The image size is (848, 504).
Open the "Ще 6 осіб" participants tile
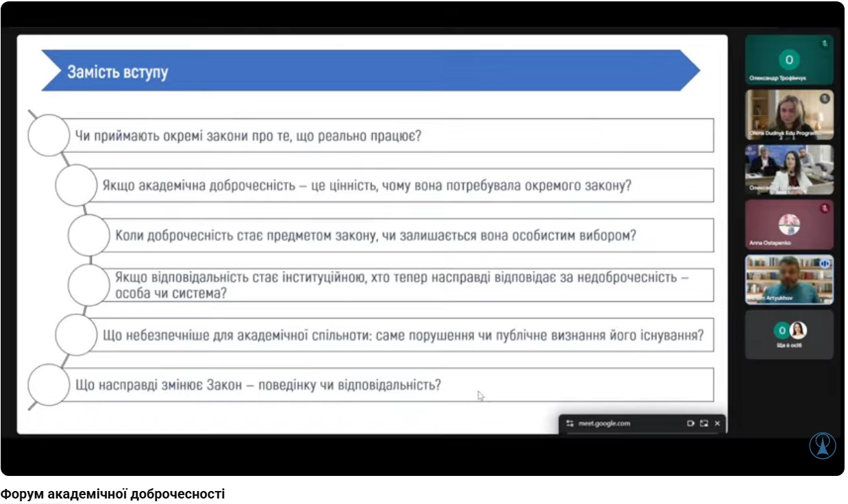click(789, 335)
